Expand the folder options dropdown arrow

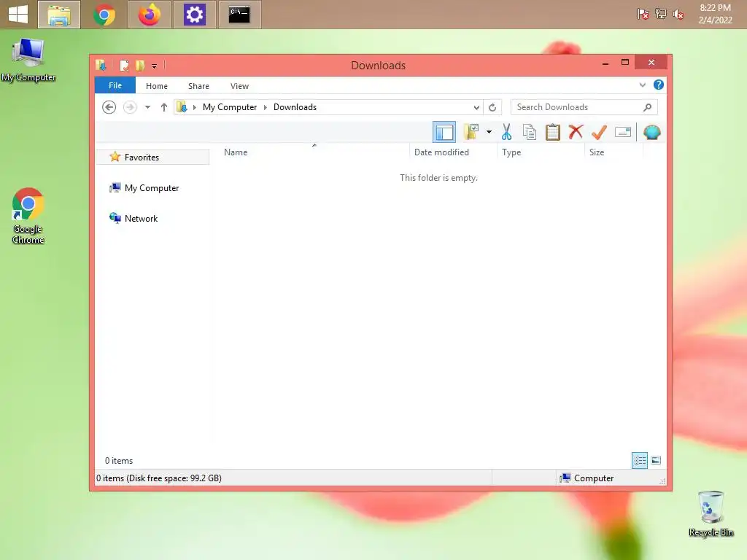[489, 132]
